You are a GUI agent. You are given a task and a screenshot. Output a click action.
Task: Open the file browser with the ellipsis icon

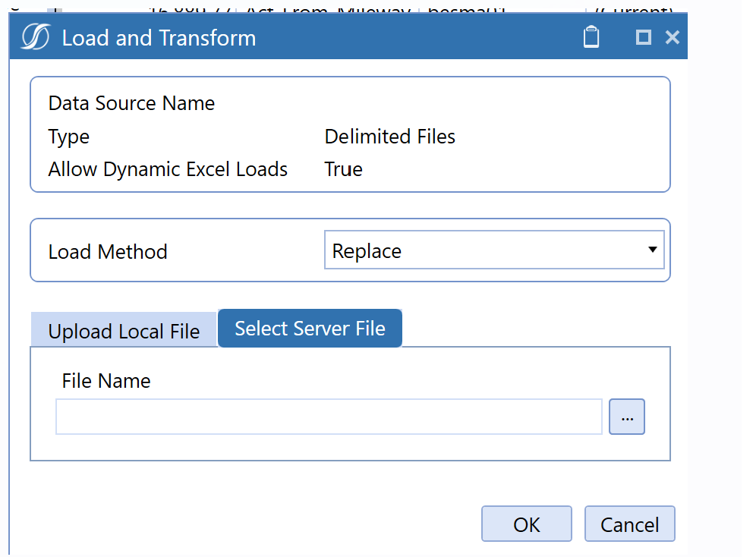point(626,416)
